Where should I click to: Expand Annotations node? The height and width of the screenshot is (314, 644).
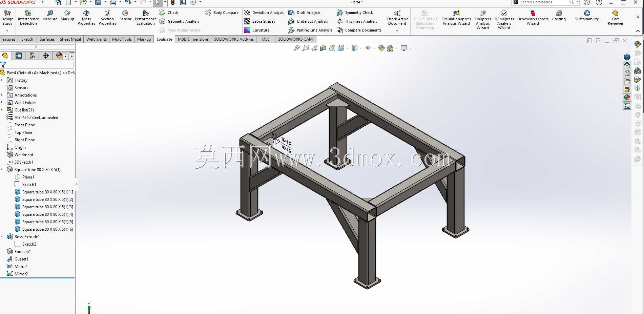pos(2,95)
